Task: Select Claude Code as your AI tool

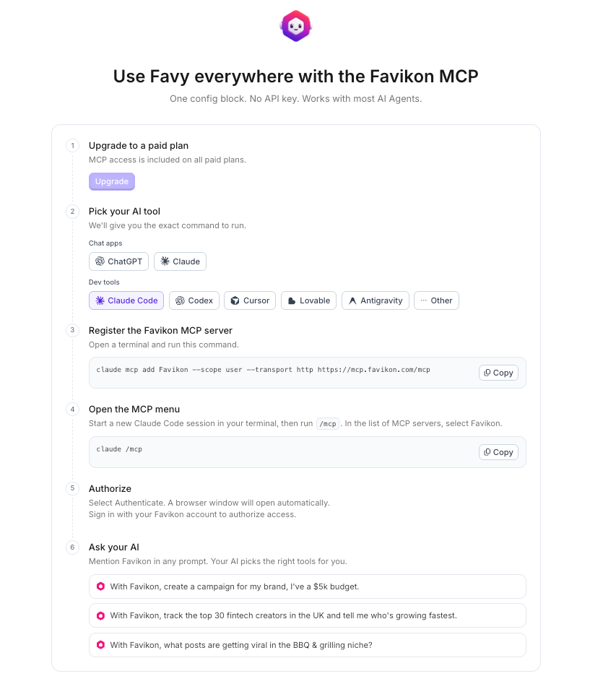Action: pyautogui.click(x=126, y=300)
